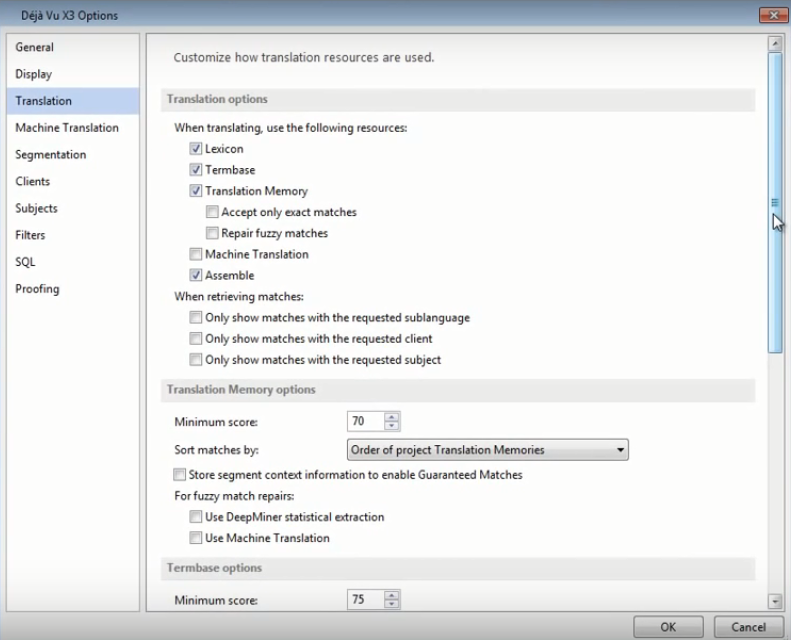
Task: Go to Machine Translation settings in sidebar
Action: tap(73, 128)
